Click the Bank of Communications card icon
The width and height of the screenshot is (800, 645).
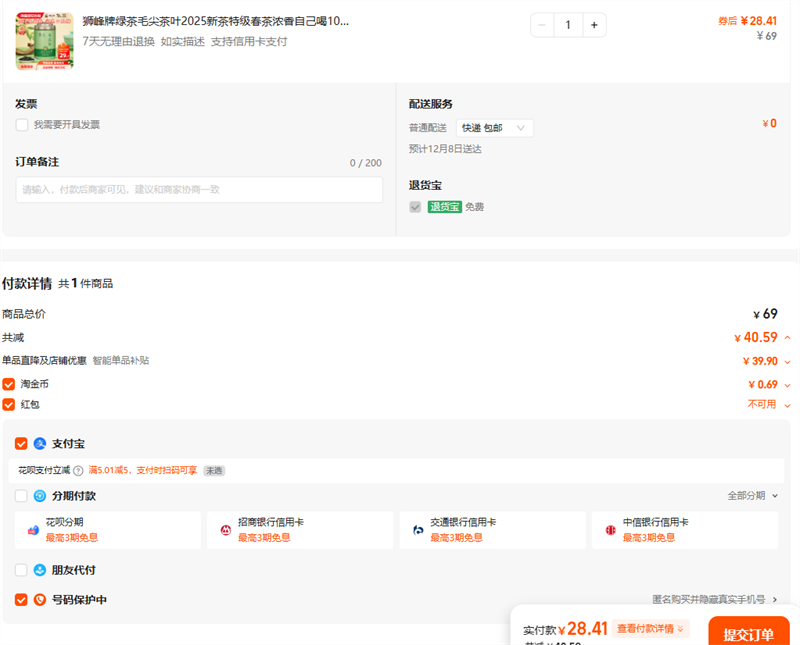[x=418, y=530]
